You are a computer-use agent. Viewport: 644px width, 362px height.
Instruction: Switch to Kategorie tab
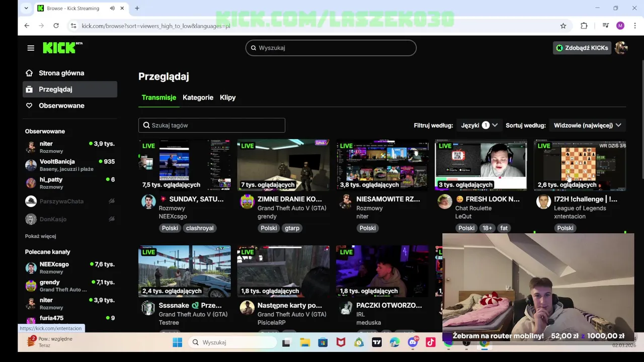(198, 98)
